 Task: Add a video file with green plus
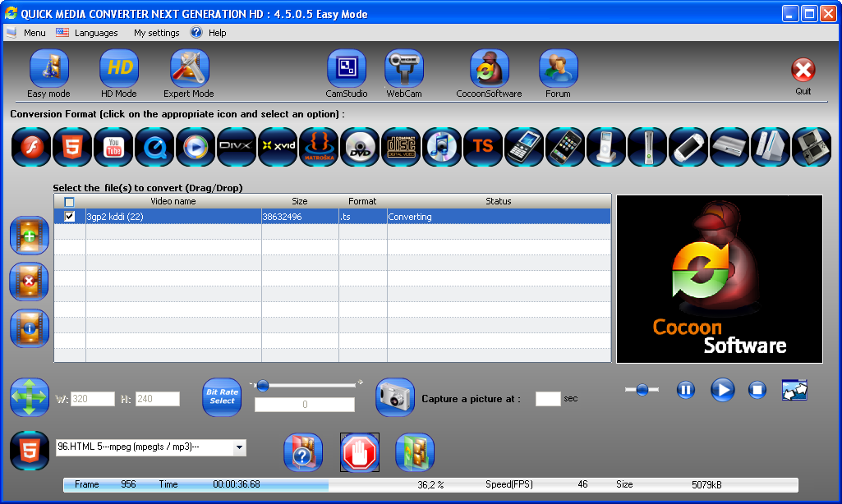[30, 236]
